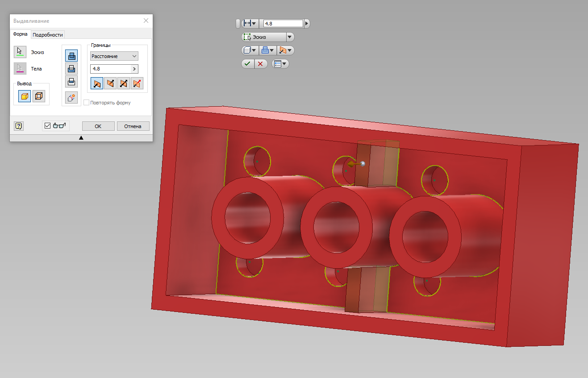Click the New Solid operation icon
The height and width of the screenshot is (378, 588).
coord(71,97)
